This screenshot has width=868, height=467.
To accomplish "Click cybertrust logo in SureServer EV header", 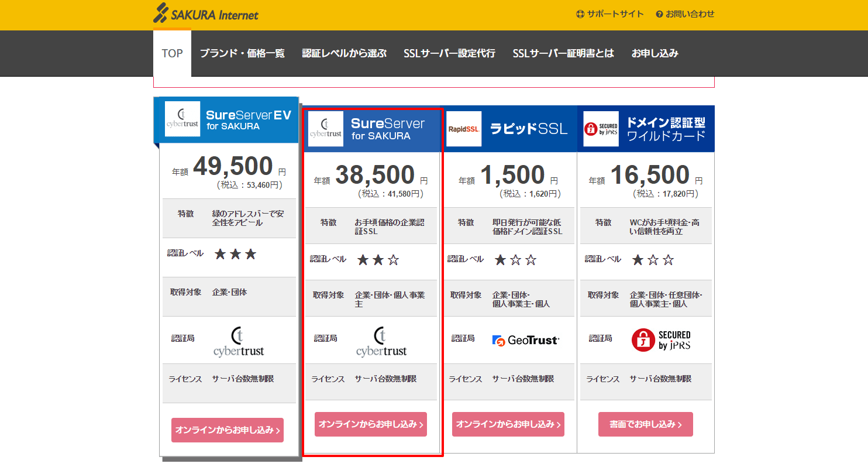I will click(182, 119).
